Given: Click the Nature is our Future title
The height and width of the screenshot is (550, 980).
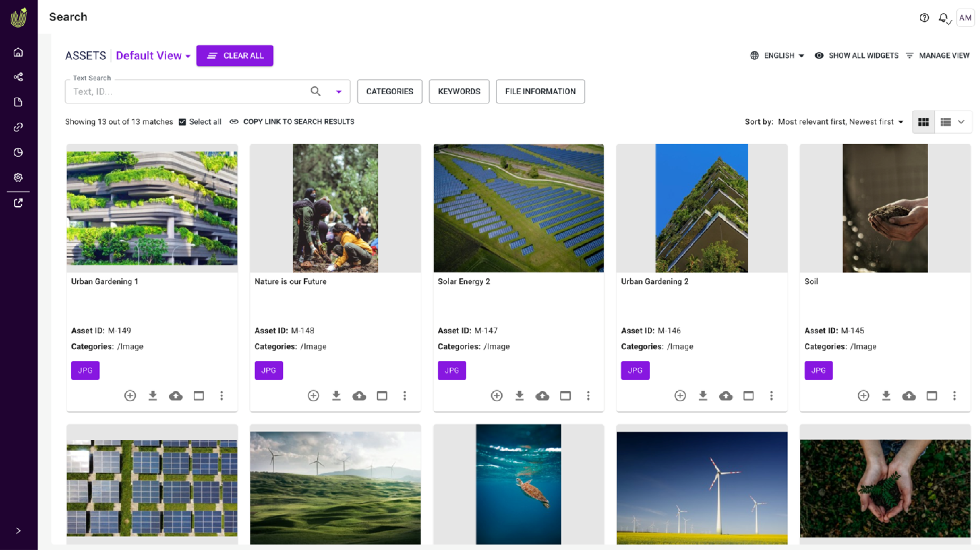Looking at the screenshot, I should pyautogui.click(x=290, y=282).
